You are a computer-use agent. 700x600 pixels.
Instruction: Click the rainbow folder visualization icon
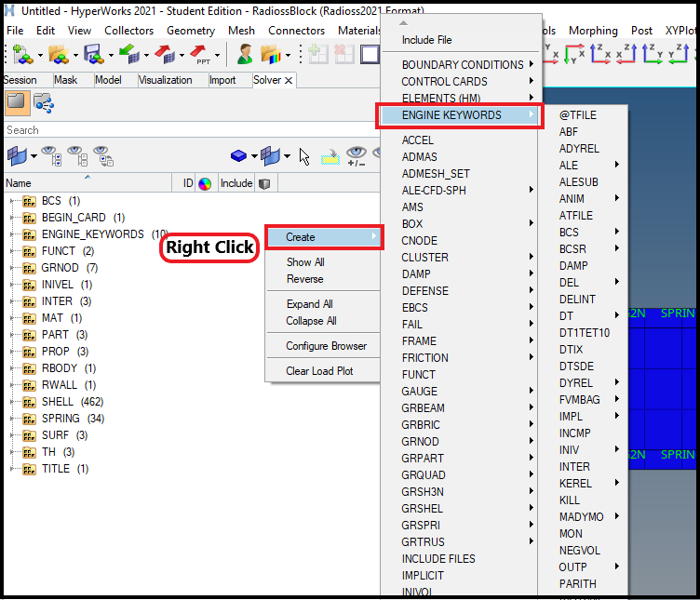[271, 55]
